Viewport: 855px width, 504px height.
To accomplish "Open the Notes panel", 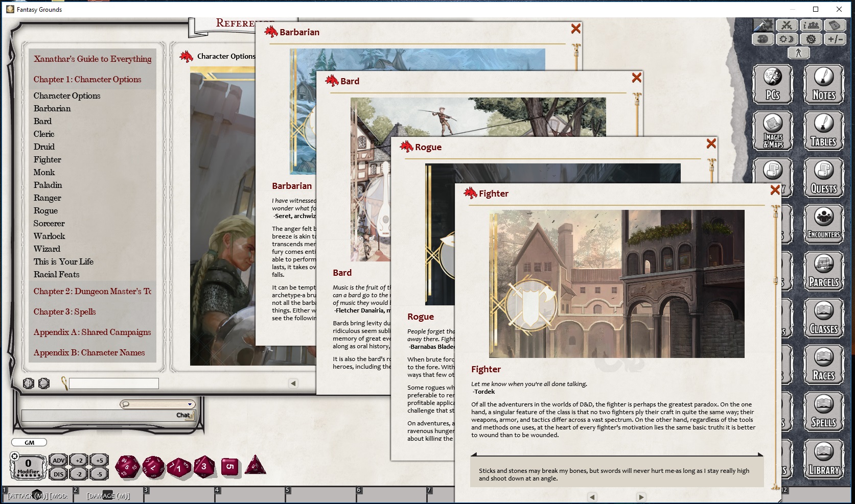I will pos(823,84).
